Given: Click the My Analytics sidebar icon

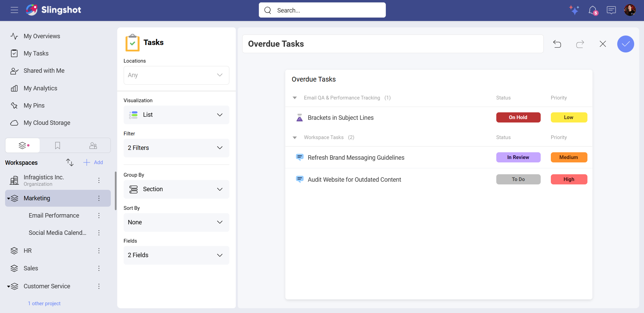Looking at the screenshot, I should click(x=14, y=88).
